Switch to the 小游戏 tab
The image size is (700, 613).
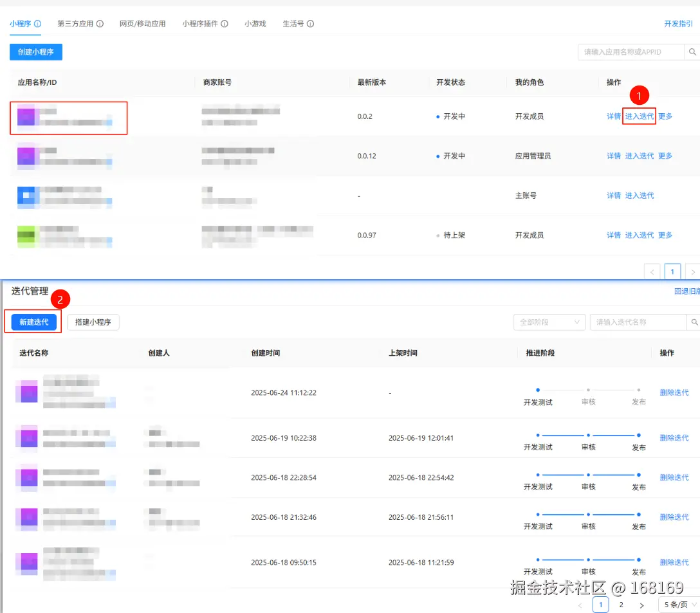255,24
